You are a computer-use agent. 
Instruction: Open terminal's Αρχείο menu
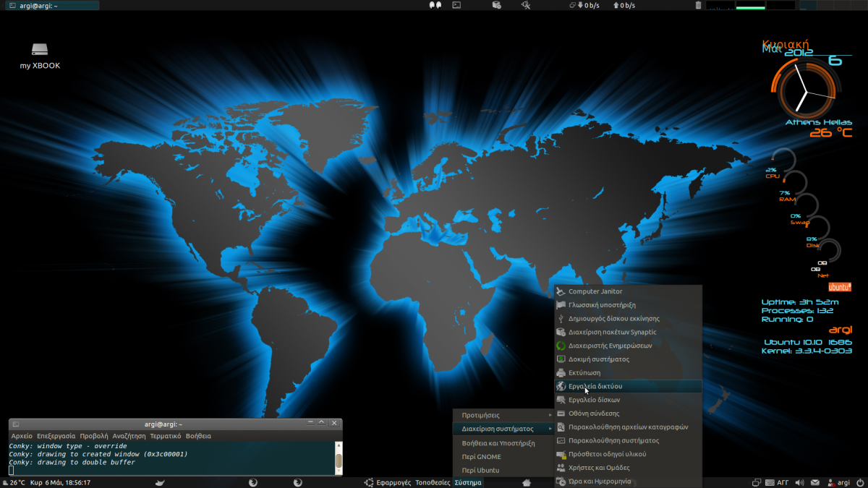pos(22,436)
